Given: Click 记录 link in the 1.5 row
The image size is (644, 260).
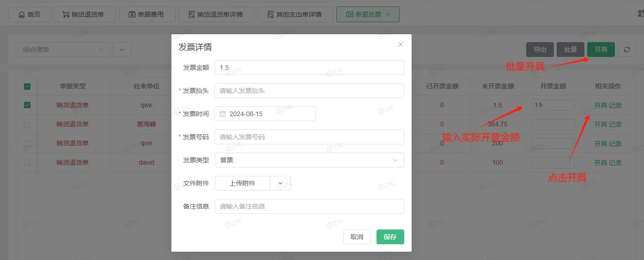Looking at the screenshot, I should click(615, 105).
